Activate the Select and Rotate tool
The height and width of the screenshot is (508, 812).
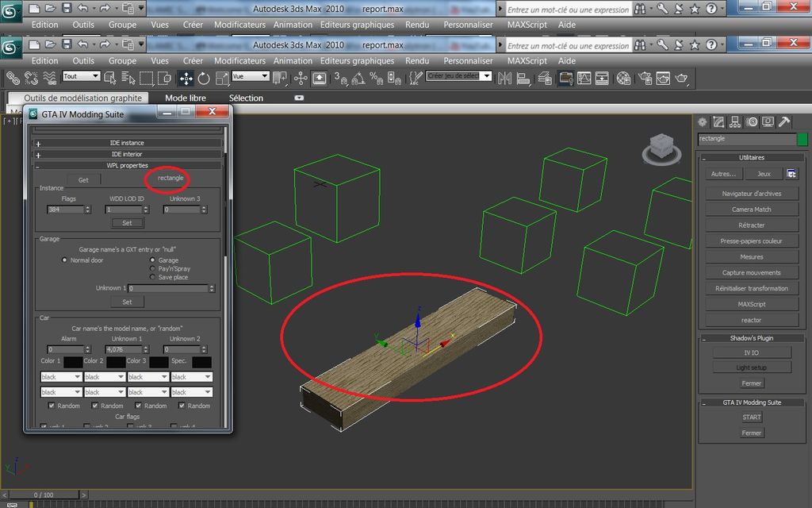pyautogui.click(x=204, y=79)
